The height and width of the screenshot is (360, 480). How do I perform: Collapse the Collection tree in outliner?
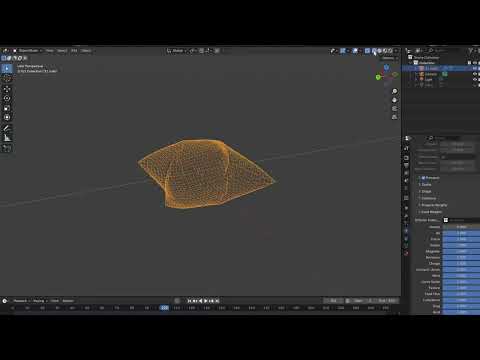pos(411,63)
